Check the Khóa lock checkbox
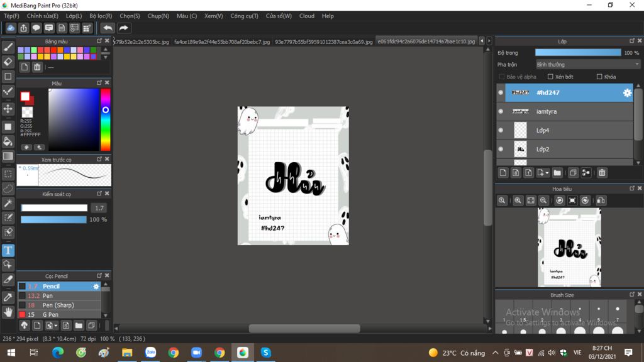The width and height of the screenshot is (644, 362). point(599,77)
